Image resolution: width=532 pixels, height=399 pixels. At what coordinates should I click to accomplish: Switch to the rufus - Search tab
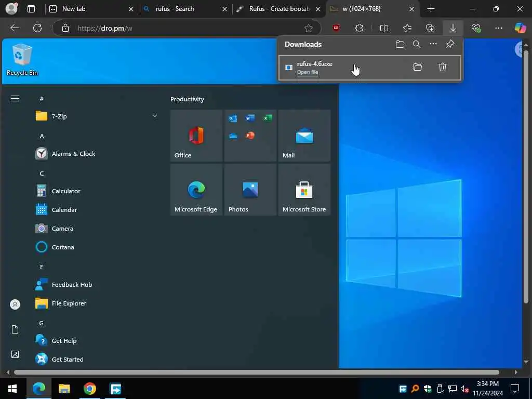[184, 9]
